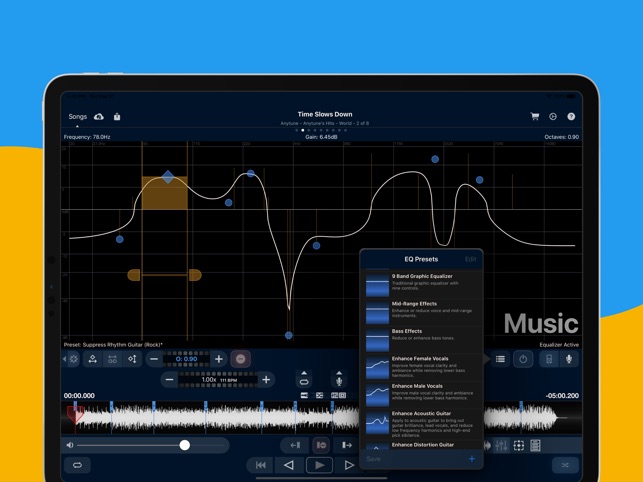Screen dimensions: 643x482
Task: Click the Time Slows Down song title
Action: 325,114
